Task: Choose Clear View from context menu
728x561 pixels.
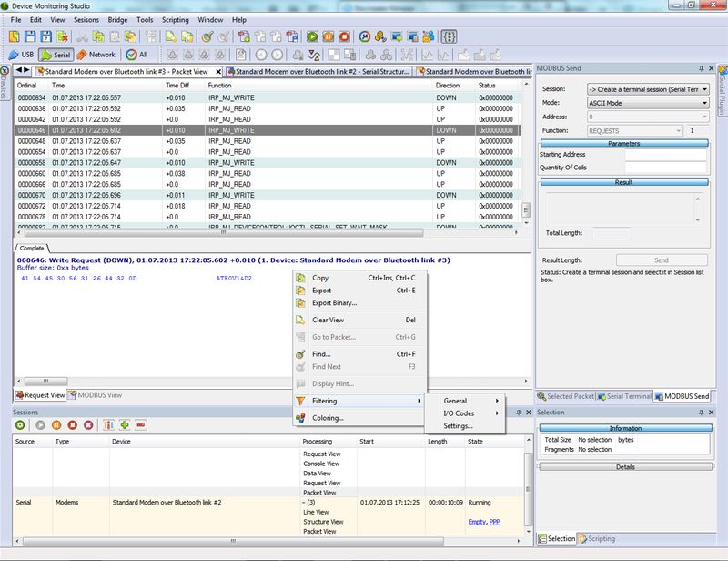Action: click(359, 320)
